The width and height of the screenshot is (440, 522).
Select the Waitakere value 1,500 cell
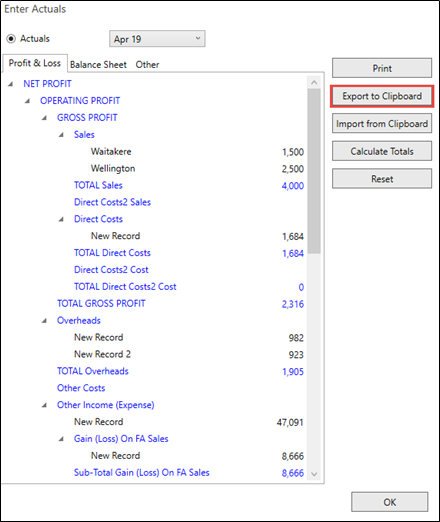pyautogui.click(x=293, y=152)
